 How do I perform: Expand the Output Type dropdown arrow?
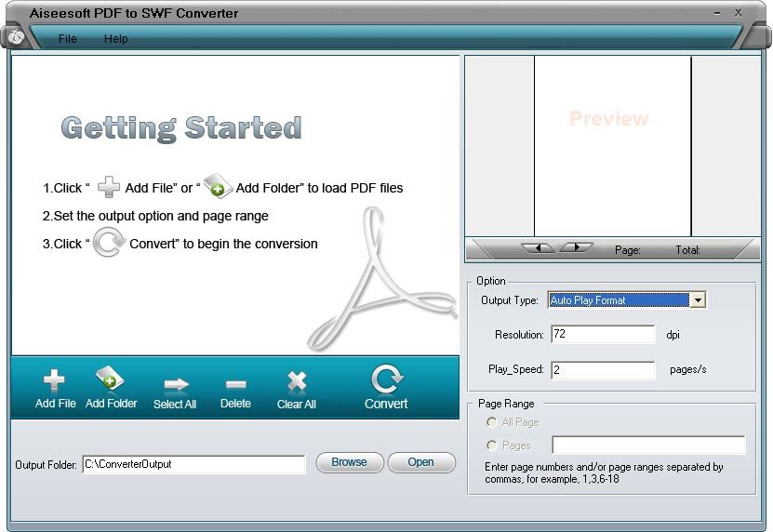697,300
